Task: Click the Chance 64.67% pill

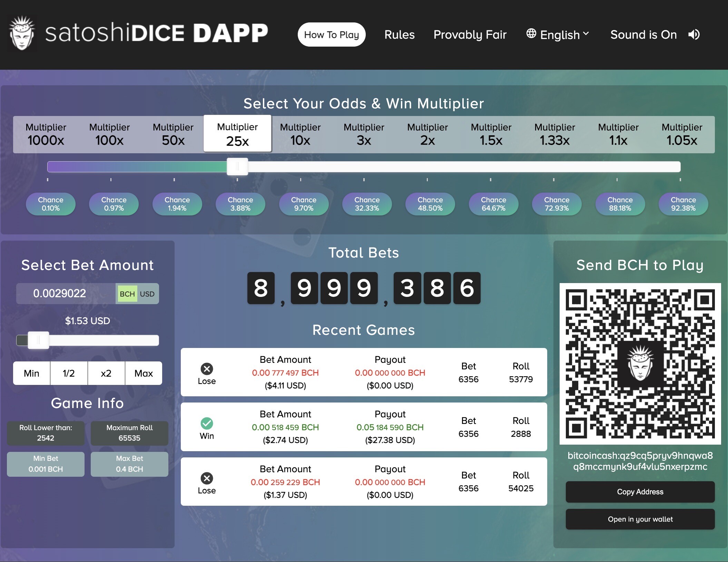Action: pos(493,204)
